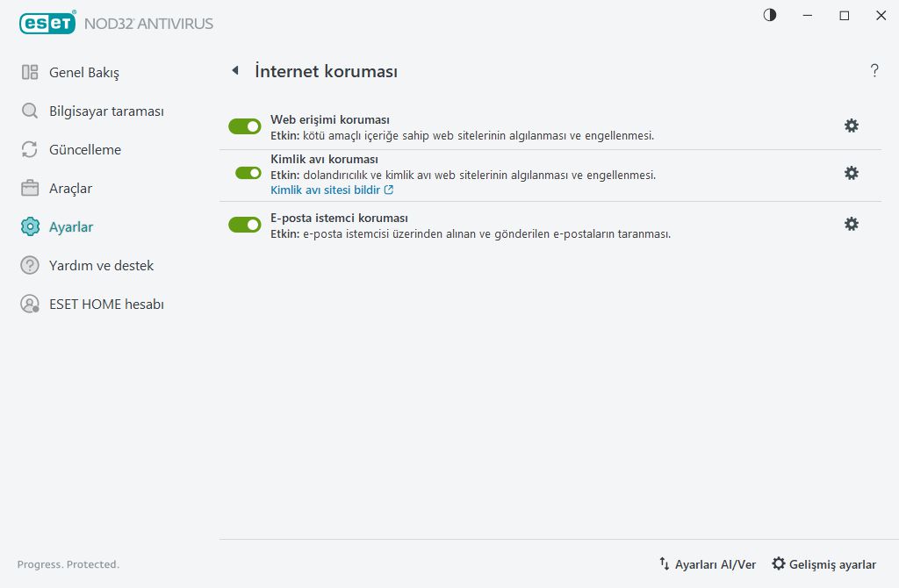Click the Güncelleme refresh arrows icon
Viewport: 899px width, 588px height.
(30, 150)
